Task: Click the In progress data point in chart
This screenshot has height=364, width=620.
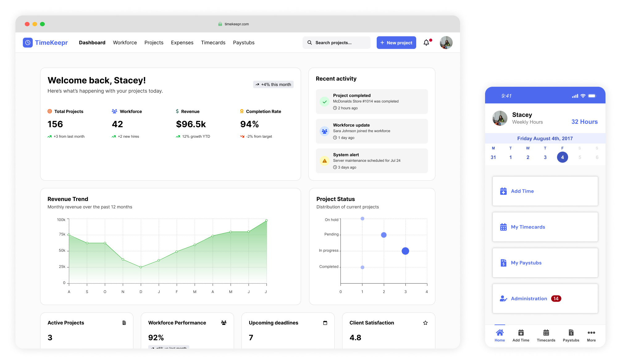Action: click(405, 251)
